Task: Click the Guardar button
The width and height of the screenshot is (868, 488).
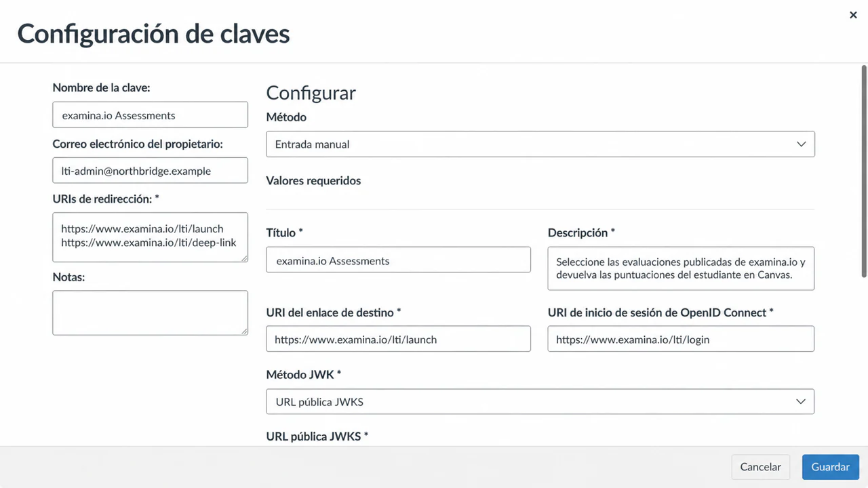Action: (x=831, y=467)
